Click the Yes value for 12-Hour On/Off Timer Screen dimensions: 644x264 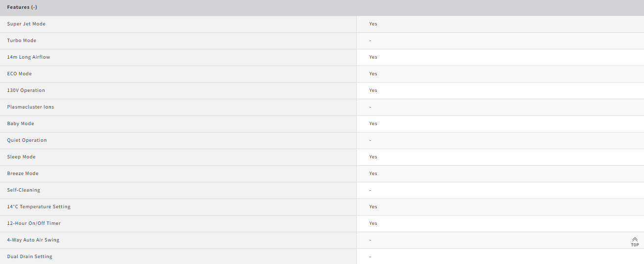point(373,223)
